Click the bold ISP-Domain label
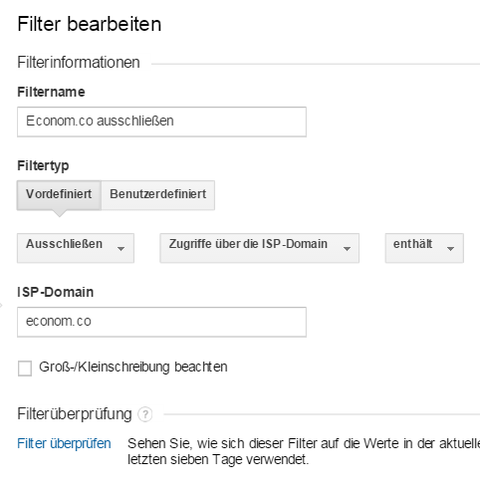The image size is (480, 496). (x=55, y=292)
